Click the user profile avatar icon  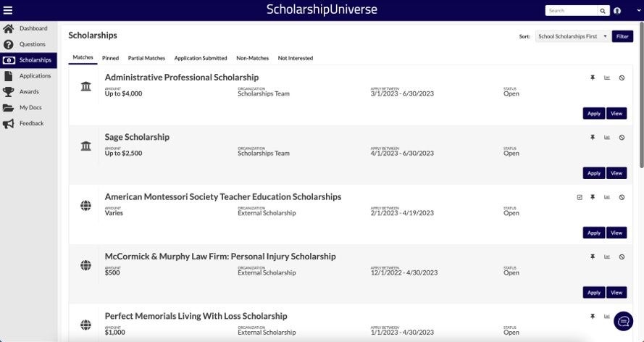point(617,11)
